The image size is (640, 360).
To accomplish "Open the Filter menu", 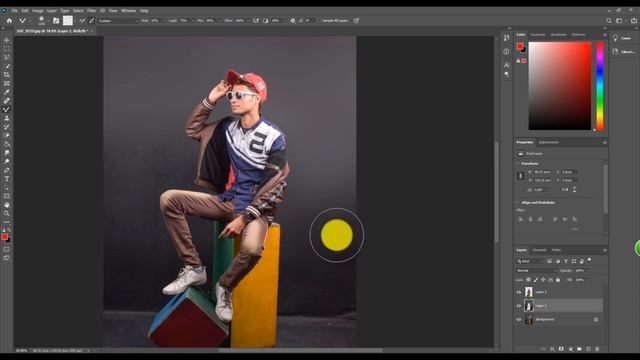I will tap(91, 11).
